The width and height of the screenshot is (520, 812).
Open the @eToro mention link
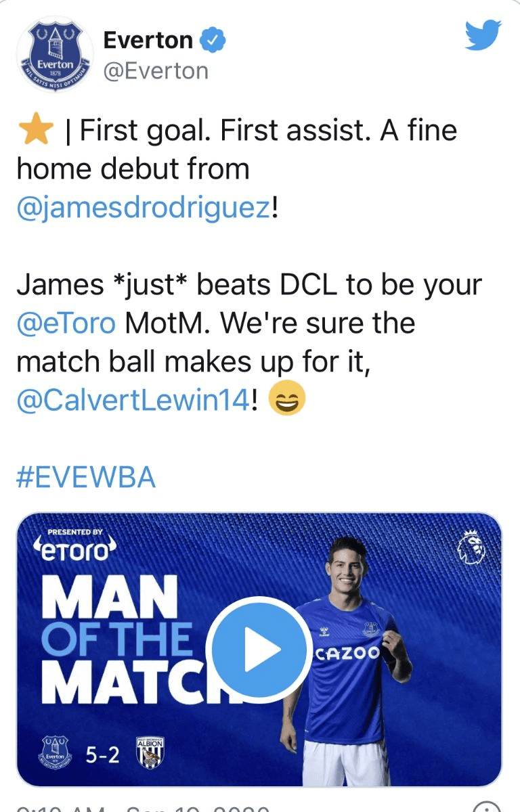tap(66, 323)
